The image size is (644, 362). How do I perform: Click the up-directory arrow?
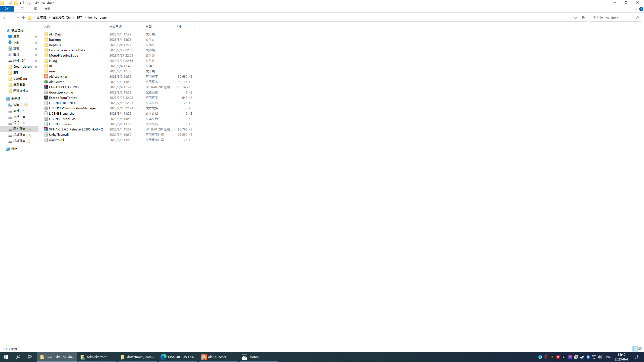click(x=23, y=18)
